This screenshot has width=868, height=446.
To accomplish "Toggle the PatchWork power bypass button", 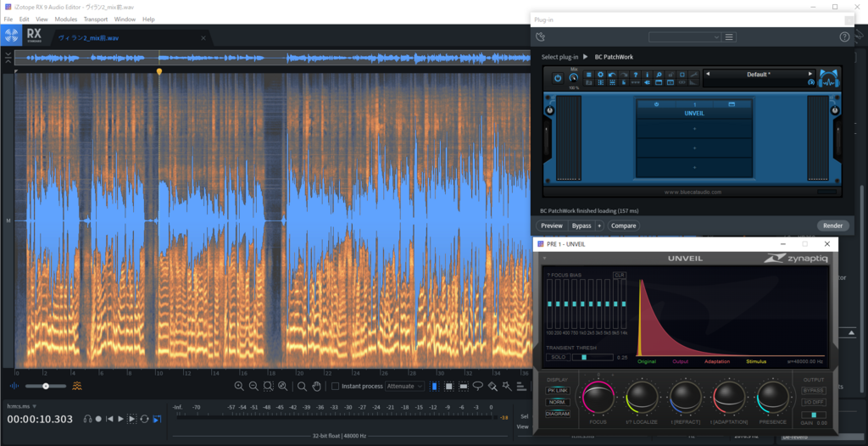I will tap(558, 78).
